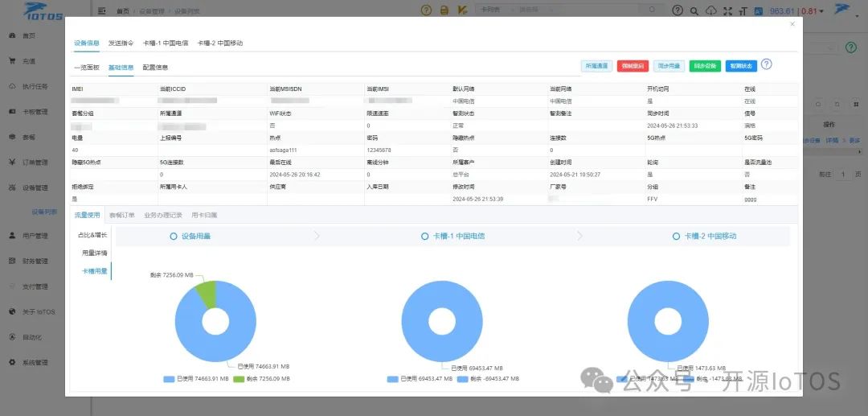Switch to the 用卡归属 tab
The width and height of the screenshot is (868, 416).
coord(204,215)
